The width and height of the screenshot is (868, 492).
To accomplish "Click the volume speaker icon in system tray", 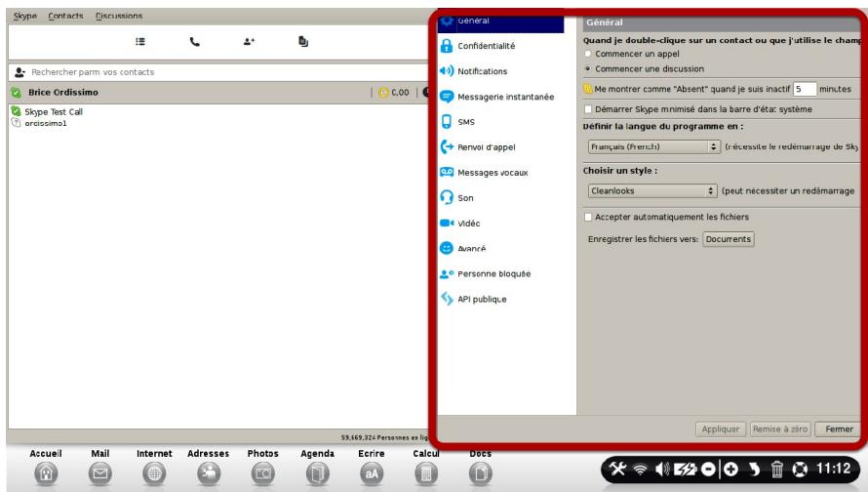I will [662, 470].
